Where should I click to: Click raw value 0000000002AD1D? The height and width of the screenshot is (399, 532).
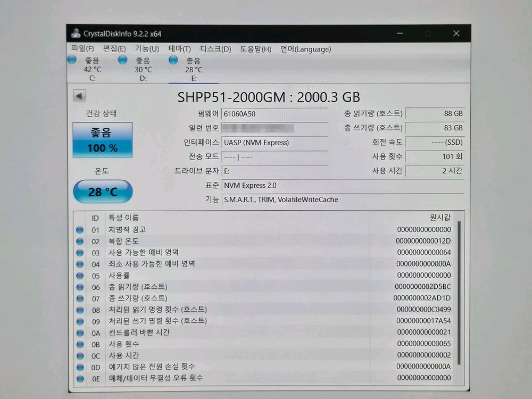tap(422, 298)
